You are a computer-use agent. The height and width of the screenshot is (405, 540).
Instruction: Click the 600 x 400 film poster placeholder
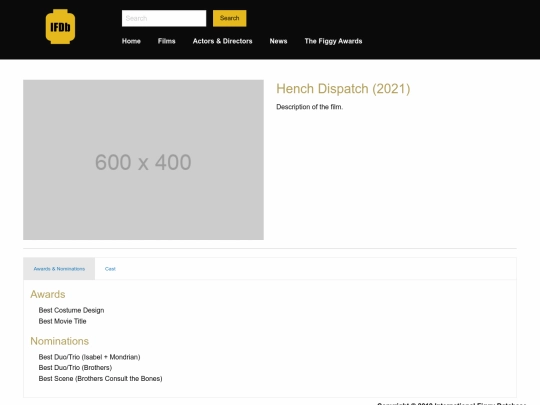(x=143, y=160)
